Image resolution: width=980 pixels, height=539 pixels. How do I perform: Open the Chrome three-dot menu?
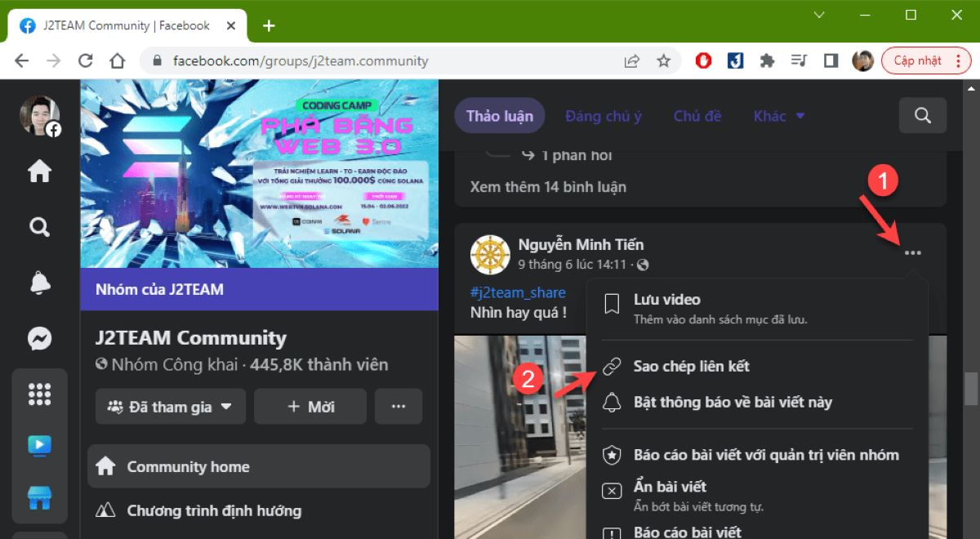tap(957, 60)
